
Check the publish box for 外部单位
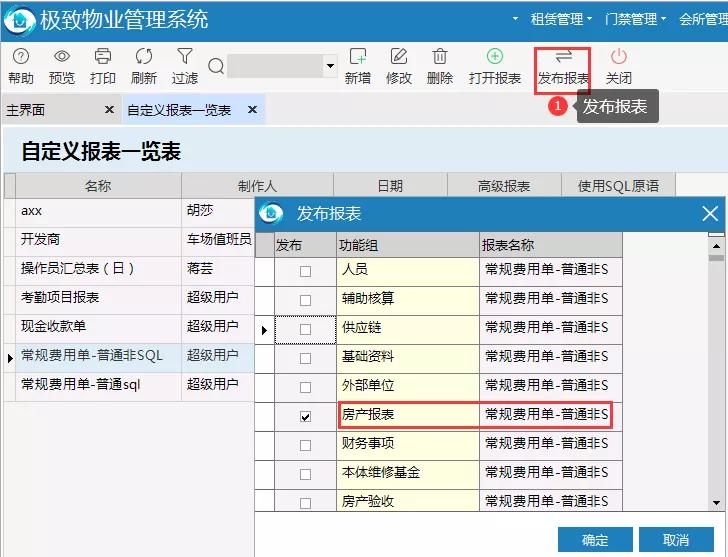point(305,387)
